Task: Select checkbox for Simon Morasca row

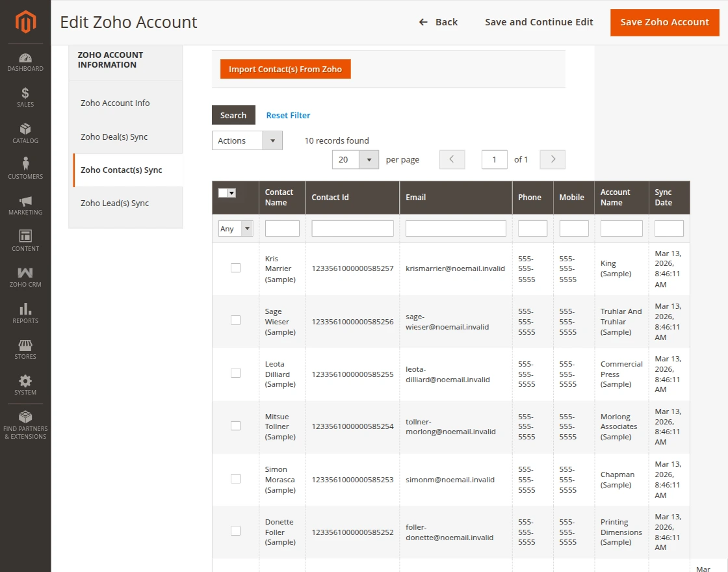Action: click(x=235, y=478)
